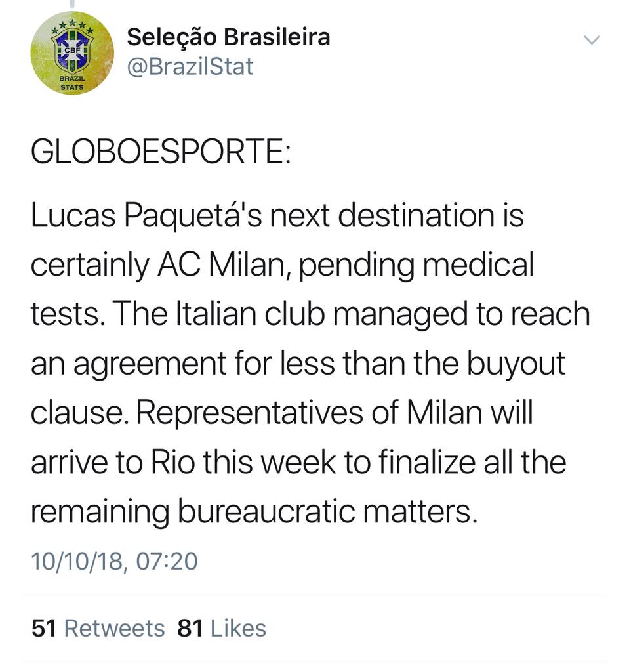629x672 pixels.
Task: Click 'remaining bureaucratic matters' line
Action: (x=252, y=511)
